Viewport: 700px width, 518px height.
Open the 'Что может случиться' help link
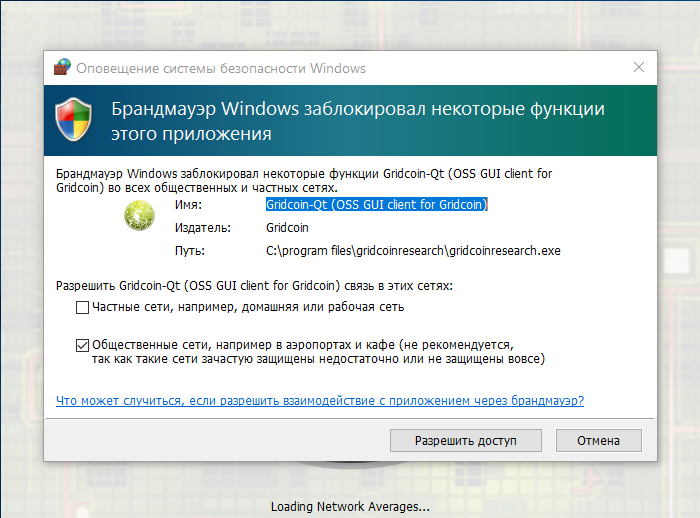click(x=320, y=400)
